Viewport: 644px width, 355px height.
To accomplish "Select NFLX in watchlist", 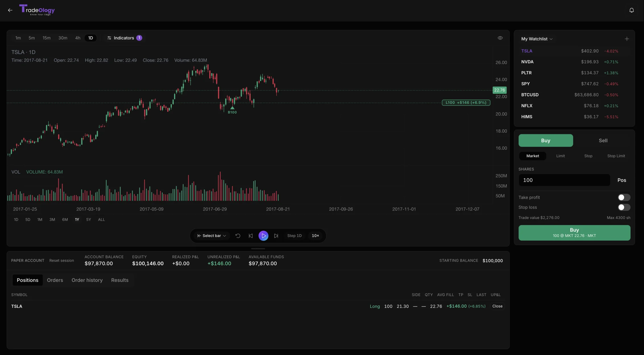I will coord(574,106).
